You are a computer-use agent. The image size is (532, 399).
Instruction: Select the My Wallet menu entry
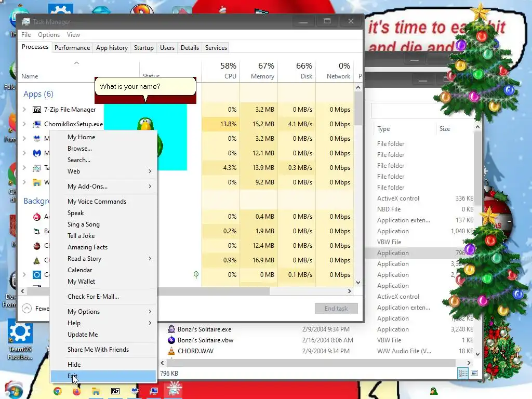pos(103,282)
